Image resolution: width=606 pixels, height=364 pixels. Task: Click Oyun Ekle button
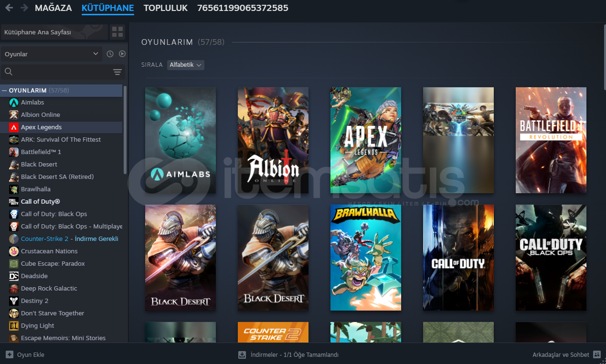click(x=25, y=354)
